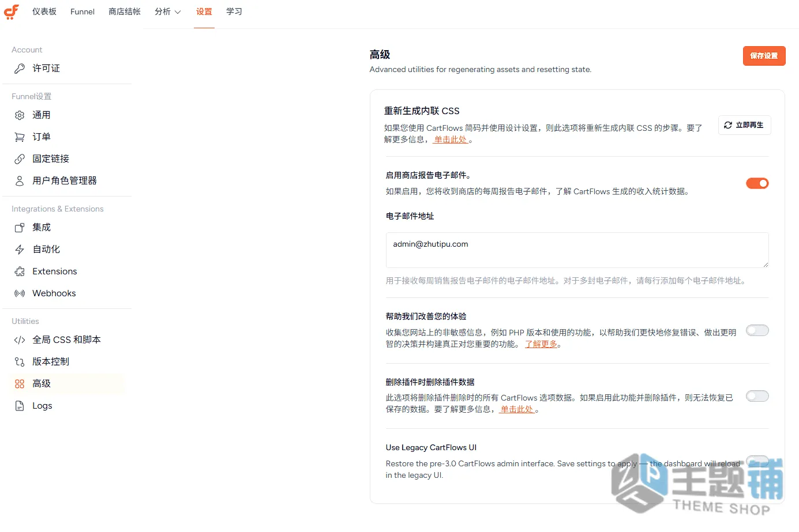Image resolution: width=799 pixels, height=532 pixels.
Task: Open the 学习 tab
Action: (234, 12)
